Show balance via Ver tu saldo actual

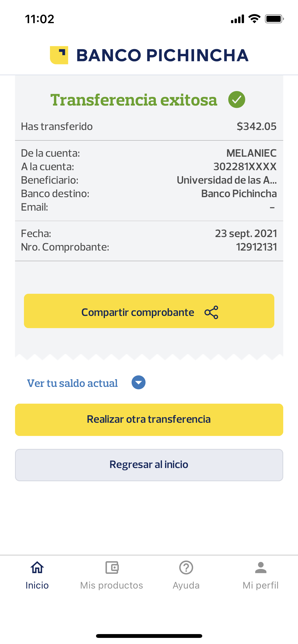coord(72,383)
